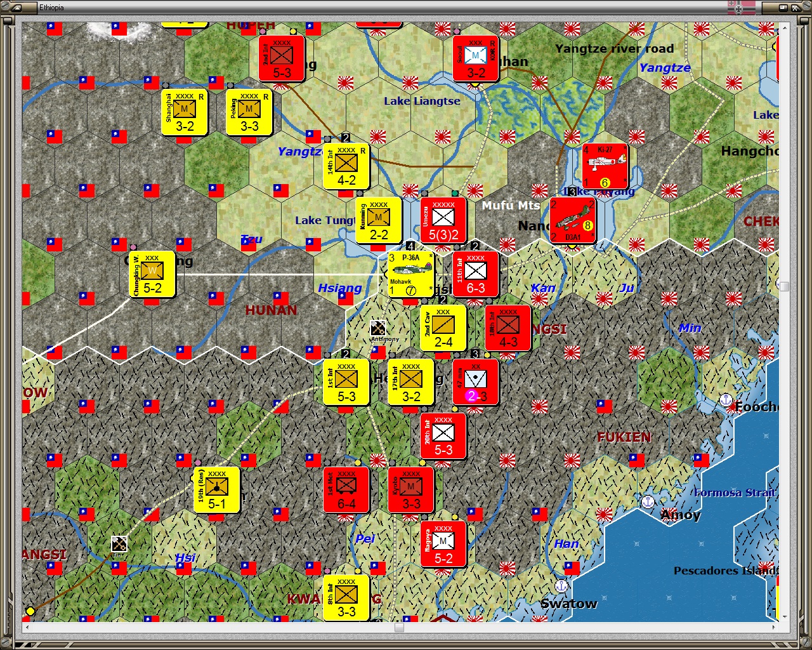812x650 pixels.
Task: Select the Peking 3-3 militia unit
Action: pos(249,112)
